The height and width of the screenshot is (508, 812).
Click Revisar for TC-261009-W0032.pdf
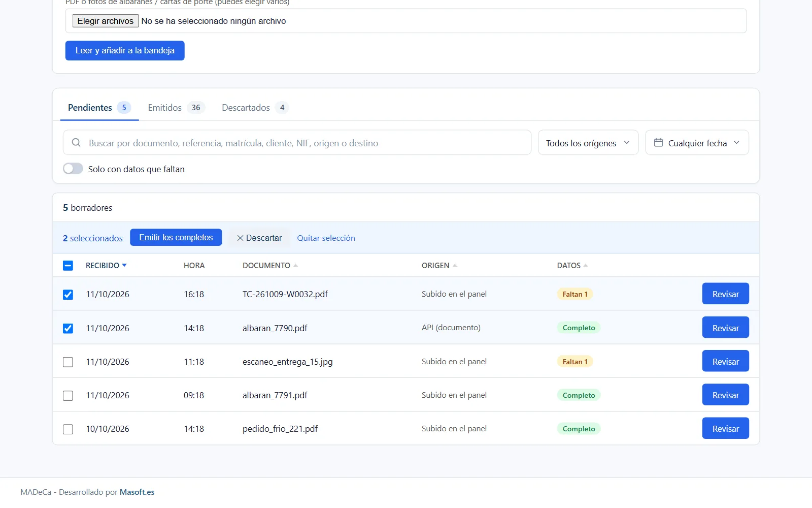tap(726, 294)
